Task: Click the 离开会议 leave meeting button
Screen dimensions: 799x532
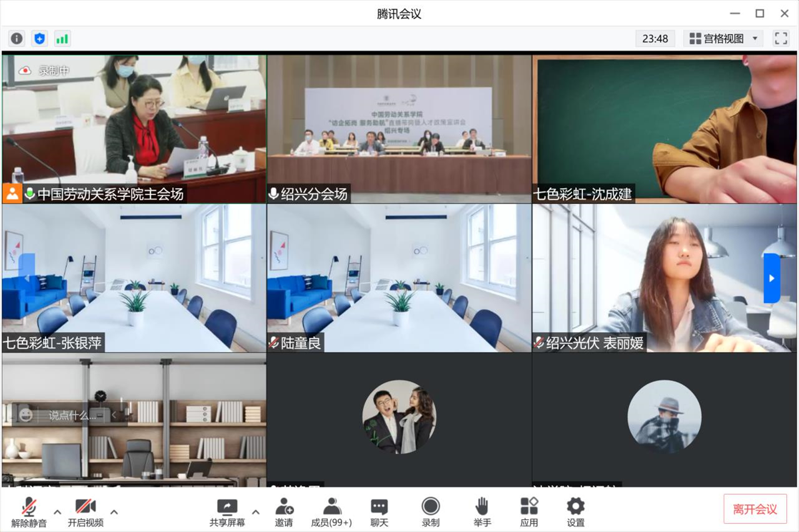Action: (755, 509)
